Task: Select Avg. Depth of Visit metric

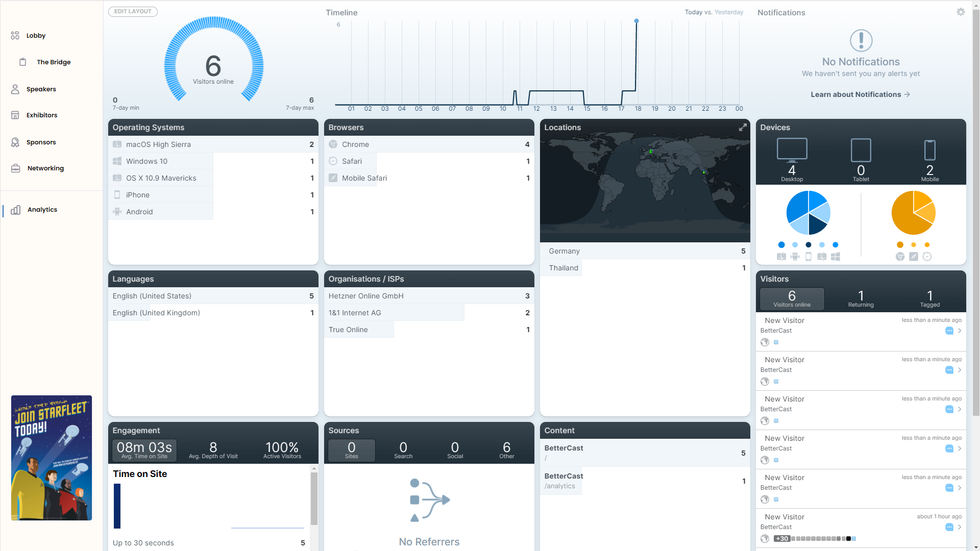Action: coord(213,450)
